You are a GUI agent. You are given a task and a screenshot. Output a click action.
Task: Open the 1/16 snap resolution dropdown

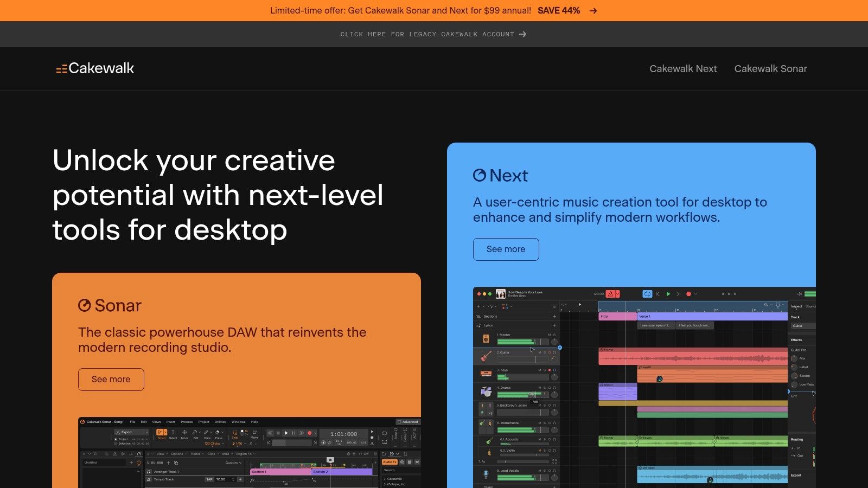pyautogui.click(x=239, y=444)
